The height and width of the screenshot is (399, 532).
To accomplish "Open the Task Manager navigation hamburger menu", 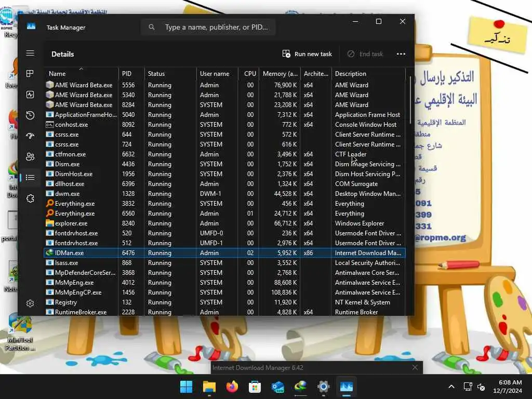I will pos(30,54).
